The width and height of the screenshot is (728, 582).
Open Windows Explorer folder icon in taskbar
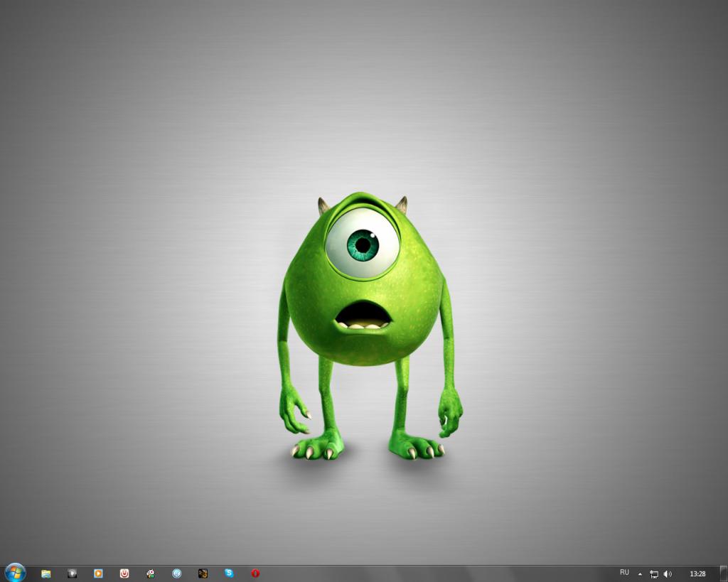click(46, 573)
